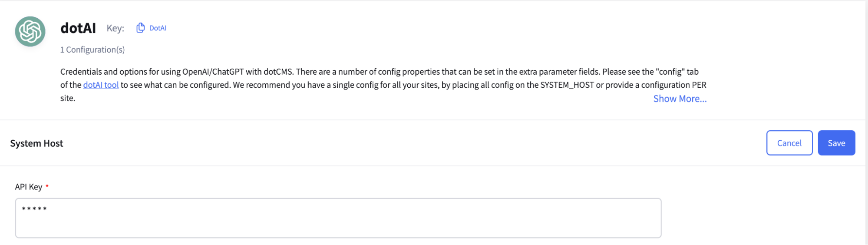Screen dimensions: 868x245
Task: Cancel the System Host configuration
Action: pos(789,143)
